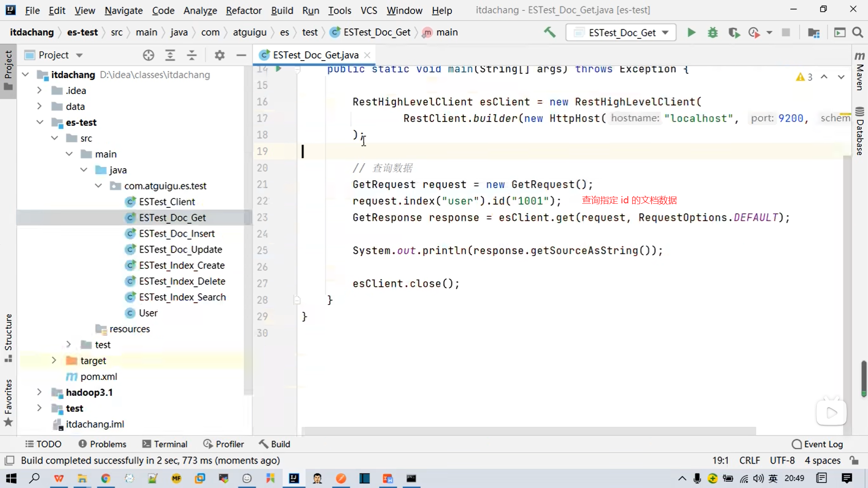Click the green Run button in toolbar
This screenshot has height=488, width=868.
tap(691, 33)
